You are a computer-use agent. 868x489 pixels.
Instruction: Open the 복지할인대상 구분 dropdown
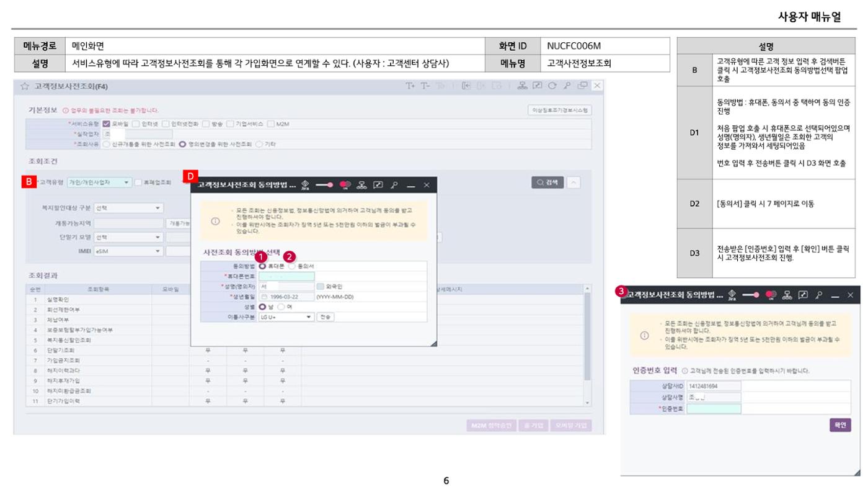point(129,208)
